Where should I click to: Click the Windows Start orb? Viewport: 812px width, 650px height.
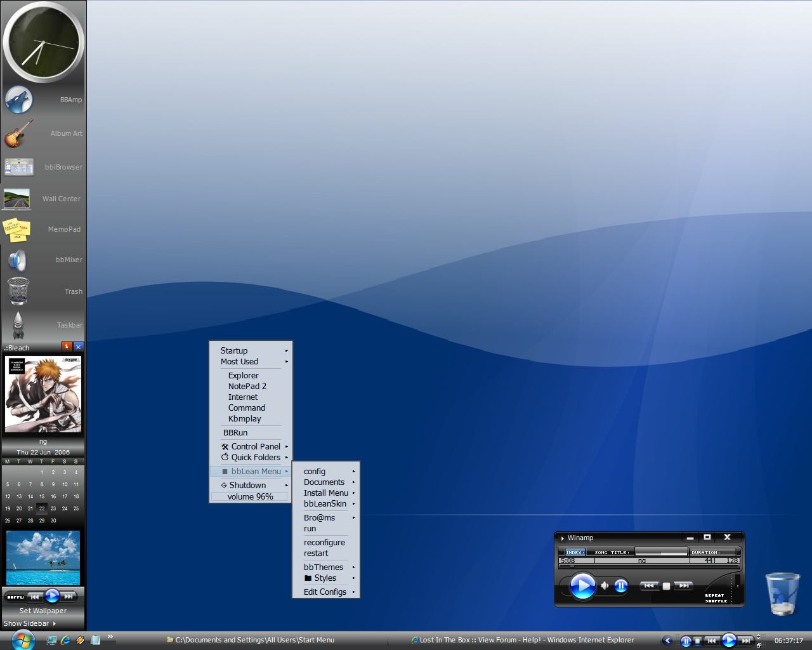23,639
